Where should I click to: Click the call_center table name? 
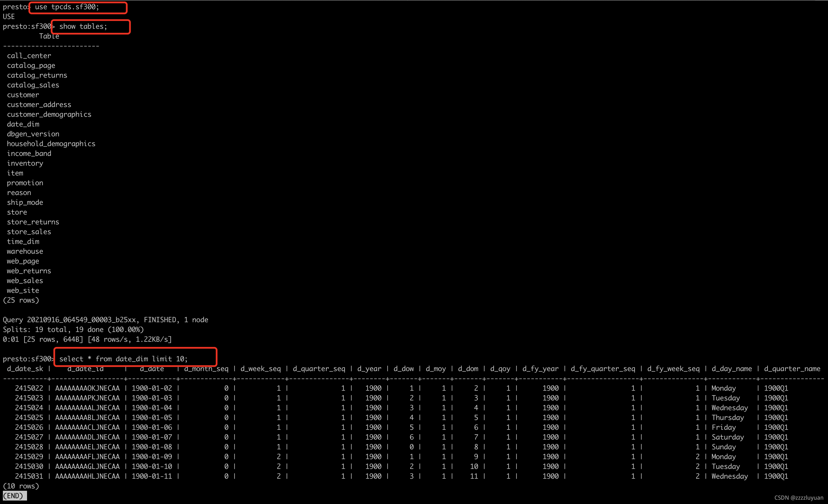[x=29, y=56]
